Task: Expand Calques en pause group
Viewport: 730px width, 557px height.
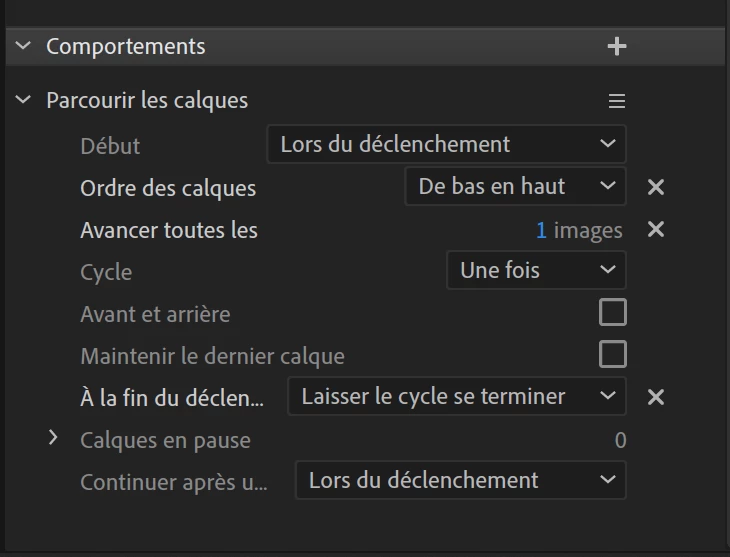Action: pyautogui.click(x=54, y=438)
